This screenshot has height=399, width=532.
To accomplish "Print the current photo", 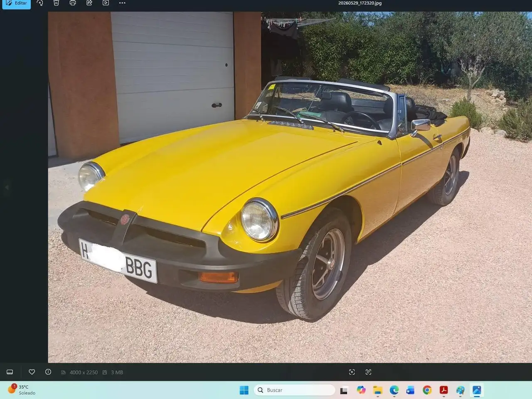I will click(73, 3).
